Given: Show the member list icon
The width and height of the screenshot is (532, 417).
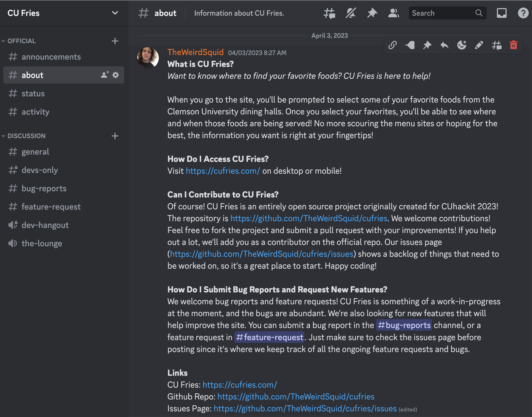Looking at the screenshot, I should click(393, 13).
